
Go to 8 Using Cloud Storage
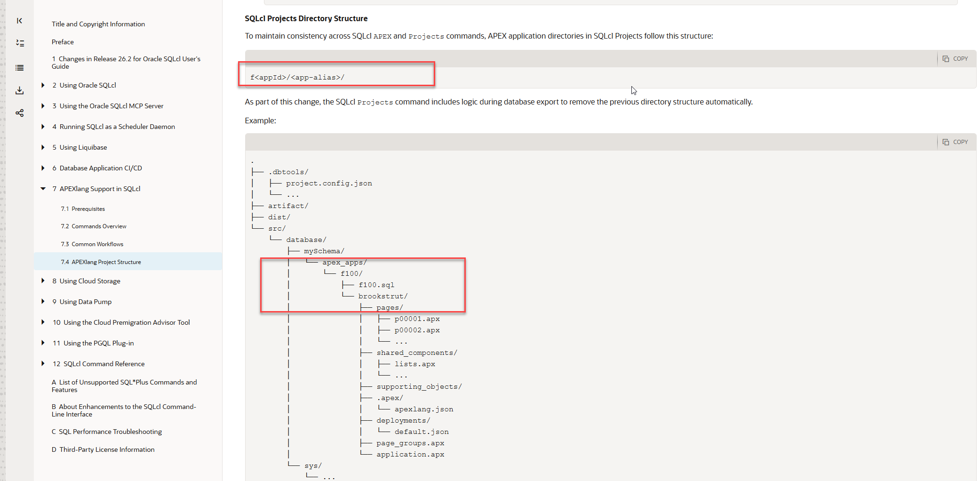86,281
